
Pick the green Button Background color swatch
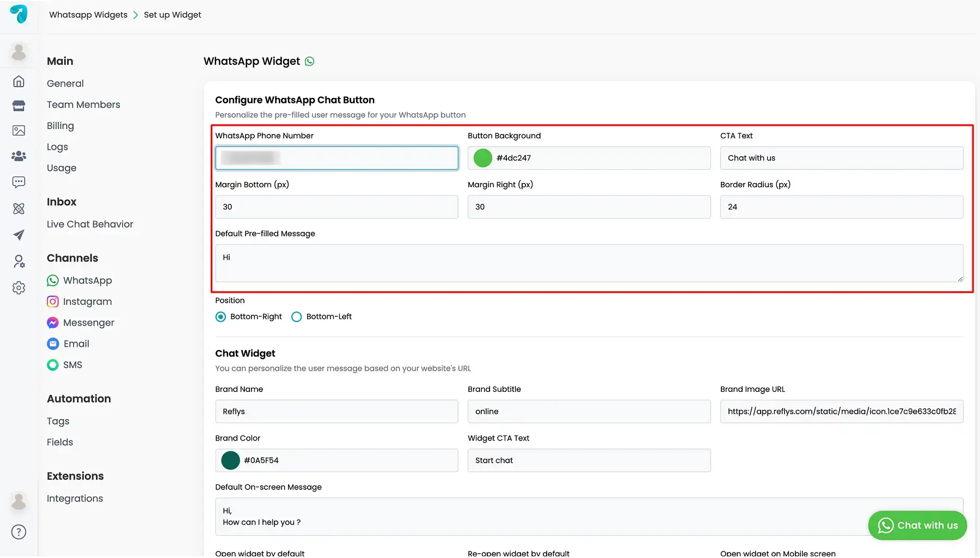pyautogui.click(x=483, y=158)
